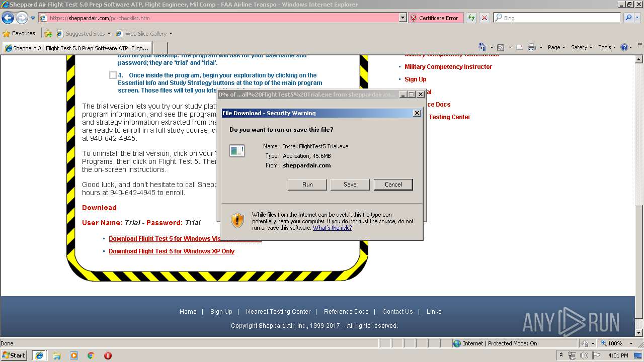Go back with the browser back arrow
644x362 pixels.
click(8, 18)
